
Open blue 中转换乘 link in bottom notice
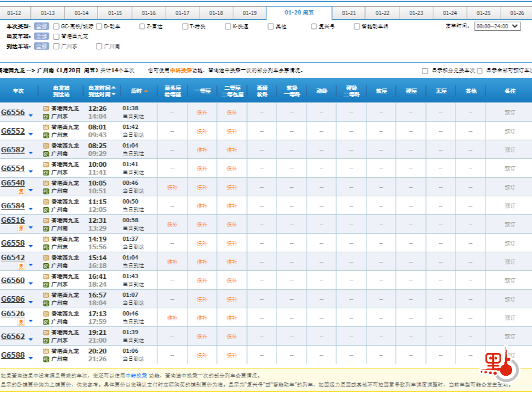[136, 376]
